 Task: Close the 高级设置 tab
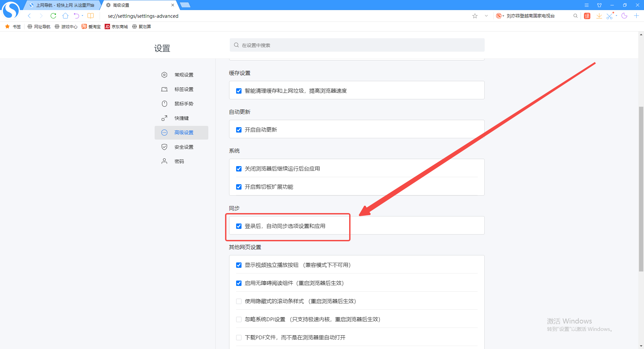tap(173, 5)
